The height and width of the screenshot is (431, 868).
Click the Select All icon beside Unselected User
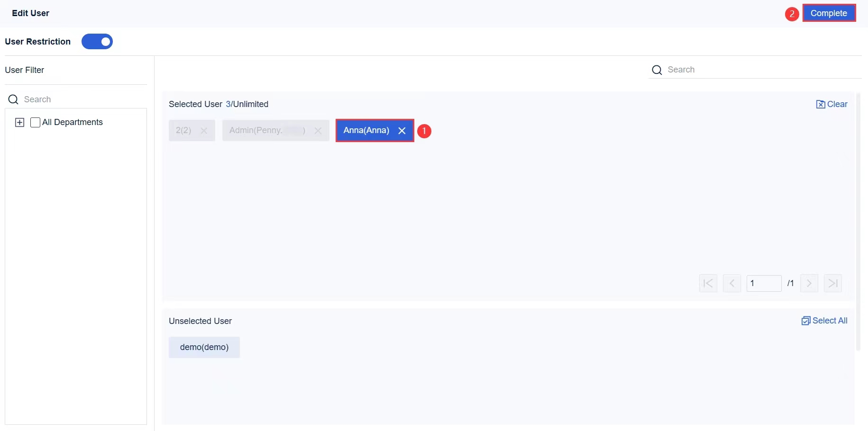[x=806, y=321]
